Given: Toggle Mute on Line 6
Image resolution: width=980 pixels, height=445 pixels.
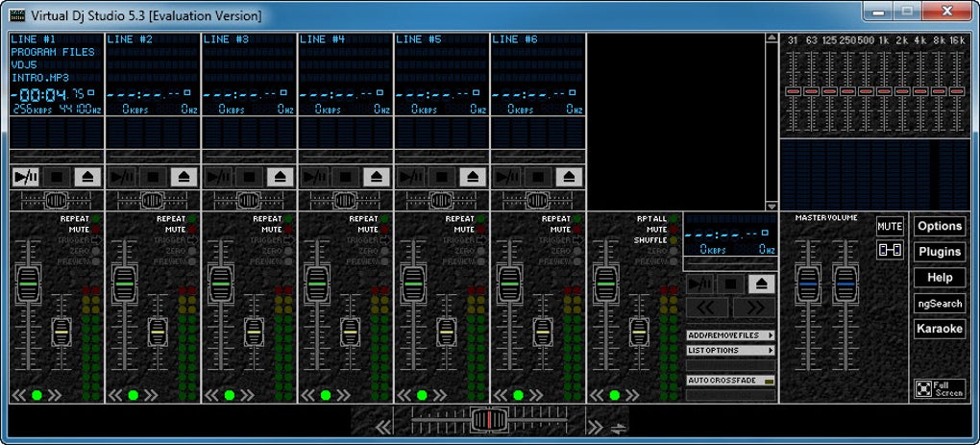Looking at the screenshot, I should [x=576, y=230].
